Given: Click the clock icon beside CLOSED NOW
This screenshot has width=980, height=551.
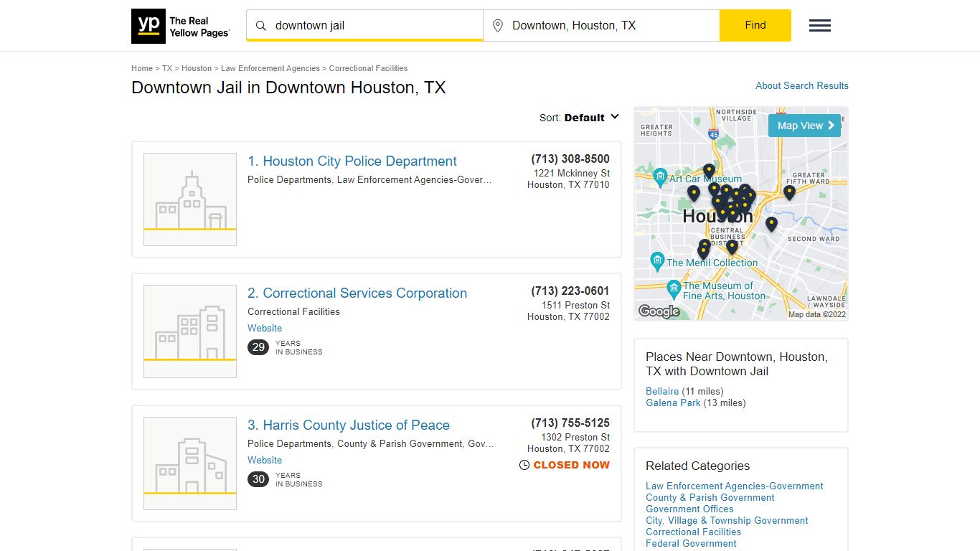Looking at the screenshot, I should [524, 465].
